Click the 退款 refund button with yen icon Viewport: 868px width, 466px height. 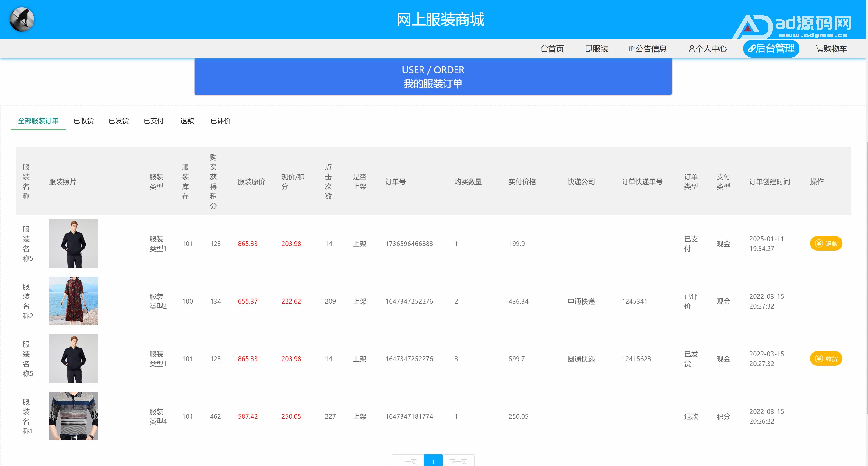[826, 243]
